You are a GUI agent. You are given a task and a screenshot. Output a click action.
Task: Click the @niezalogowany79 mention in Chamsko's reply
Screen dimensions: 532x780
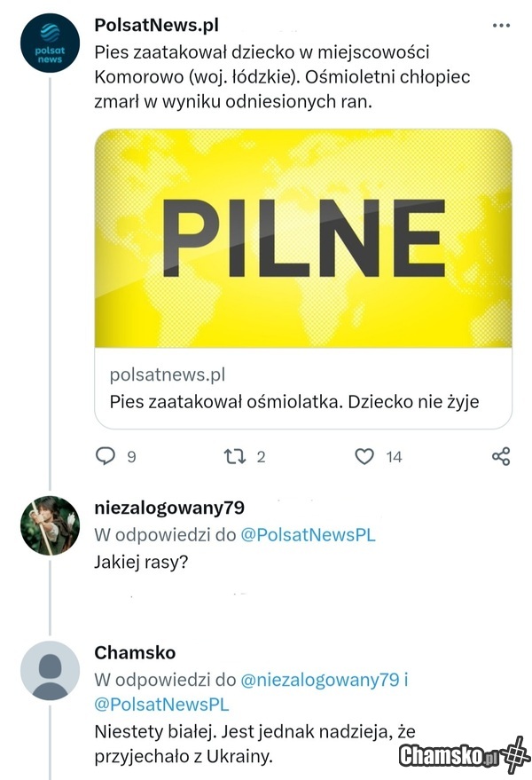[319, 681]
